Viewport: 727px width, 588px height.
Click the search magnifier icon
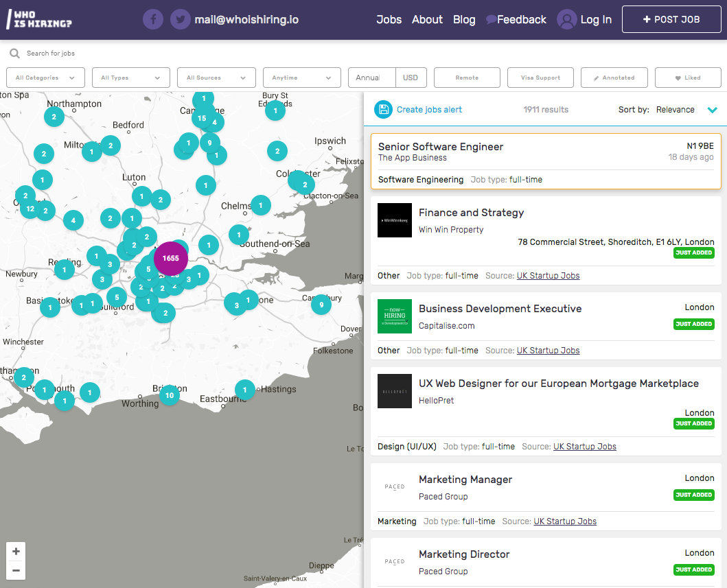click(x=14, y=54)
